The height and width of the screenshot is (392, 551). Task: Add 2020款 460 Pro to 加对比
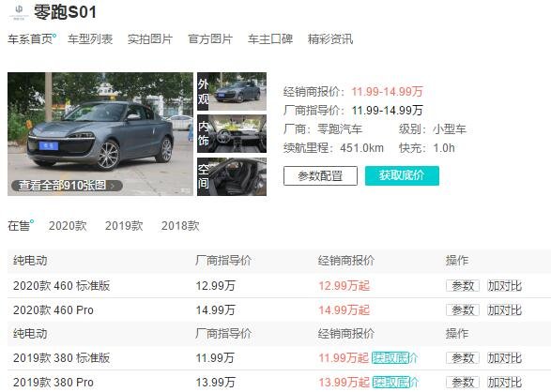(505, 310)
